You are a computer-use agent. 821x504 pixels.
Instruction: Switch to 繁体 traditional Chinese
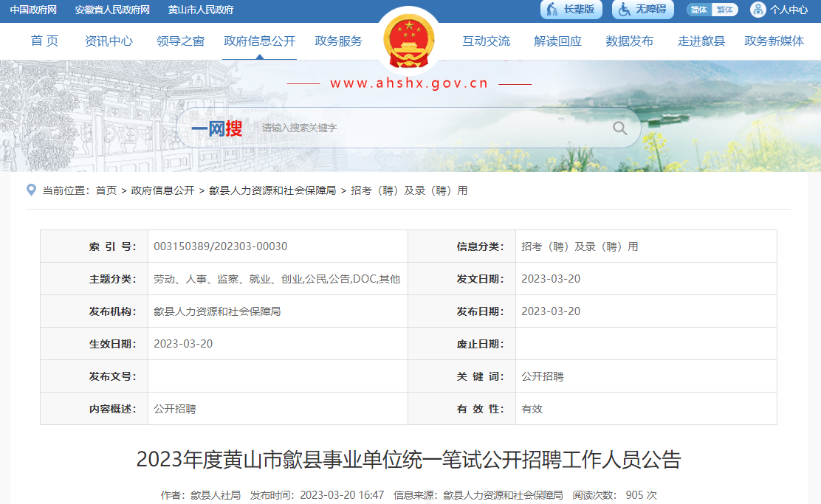pyautogui.click(x=724, y=10)
